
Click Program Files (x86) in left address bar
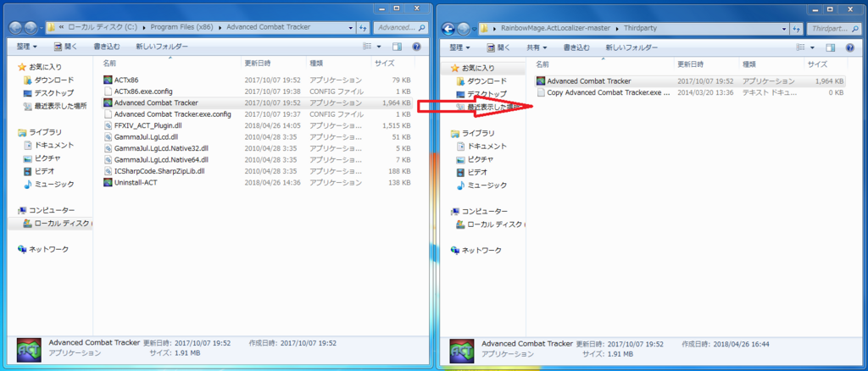coord(181,27)
